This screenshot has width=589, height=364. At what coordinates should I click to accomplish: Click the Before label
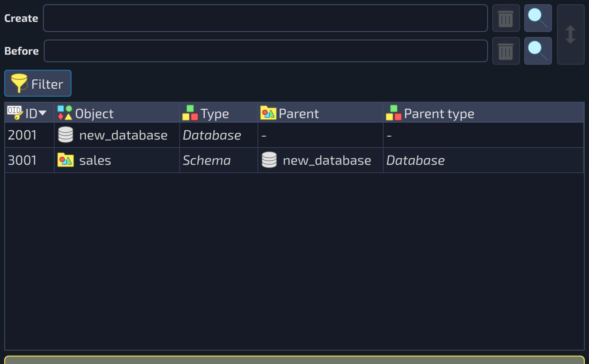click(x=21, y=51)
